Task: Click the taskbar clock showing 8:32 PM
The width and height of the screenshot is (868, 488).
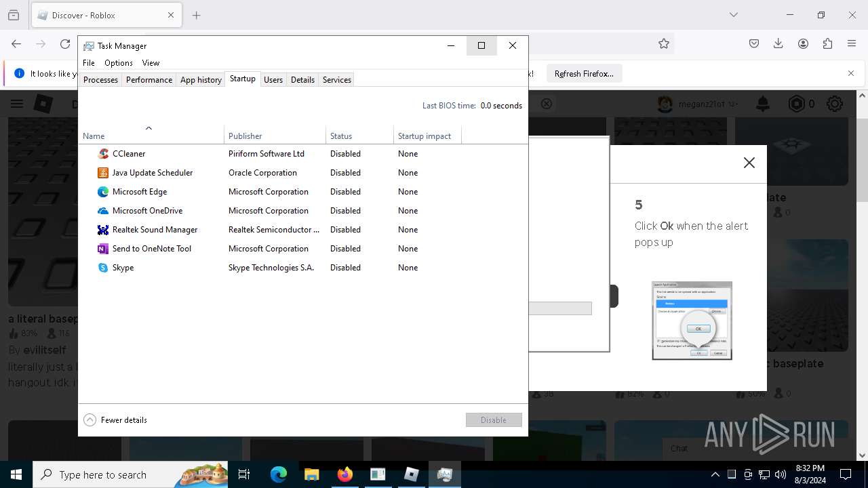Action: coord(810,474)
